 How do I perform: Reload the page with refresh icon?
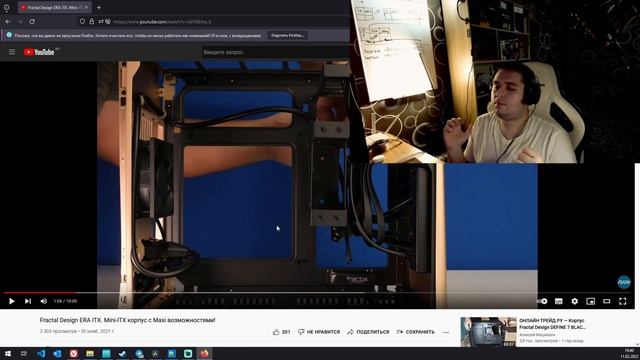click(32, 22)
